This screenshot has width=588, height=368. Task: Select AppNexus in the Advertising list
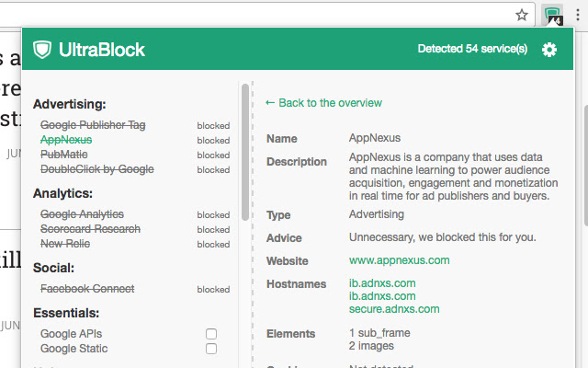(66, 140)
